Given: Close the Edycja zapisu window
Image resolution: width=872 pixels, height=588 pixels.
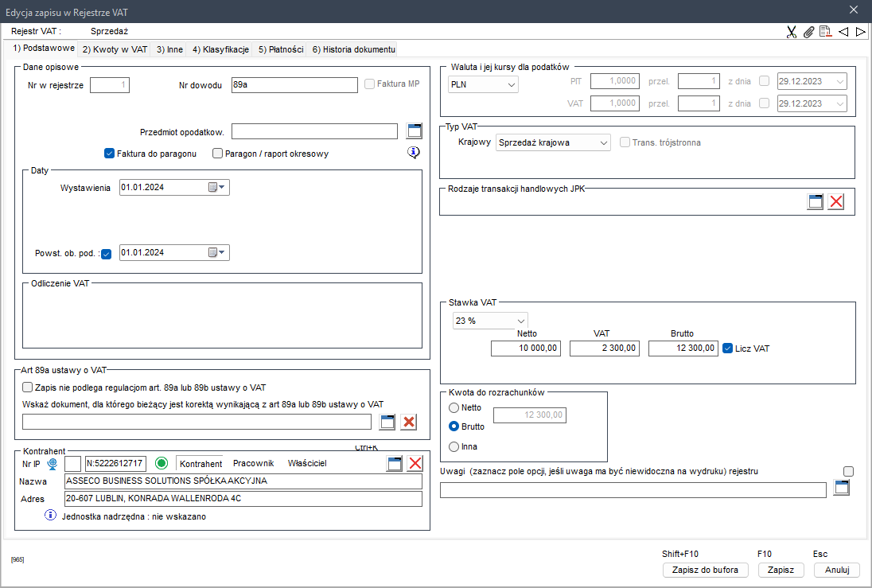Looking at the screenshot, I should point(854,10).
